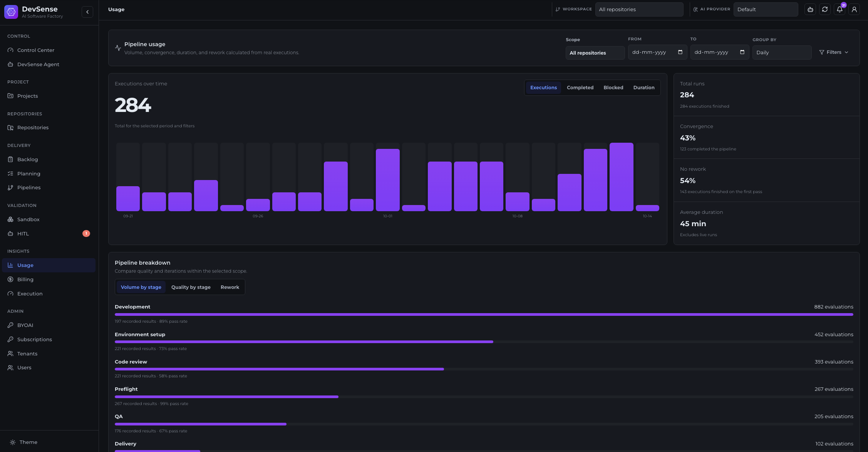Open Sandbox under Validation
The height and width of the screenshot is (452, 868).
coord(49,219)
